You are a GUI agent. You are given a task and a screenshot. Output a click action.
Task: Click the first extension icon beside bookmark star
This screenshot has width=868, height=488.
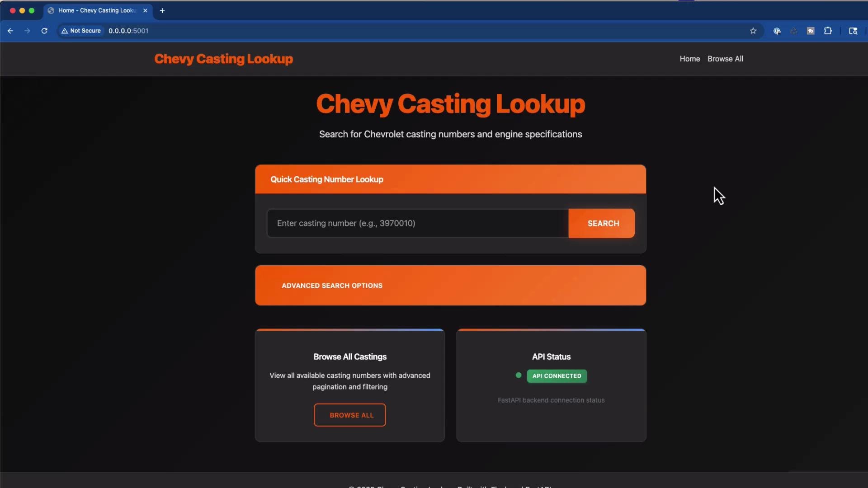(777, 31)
